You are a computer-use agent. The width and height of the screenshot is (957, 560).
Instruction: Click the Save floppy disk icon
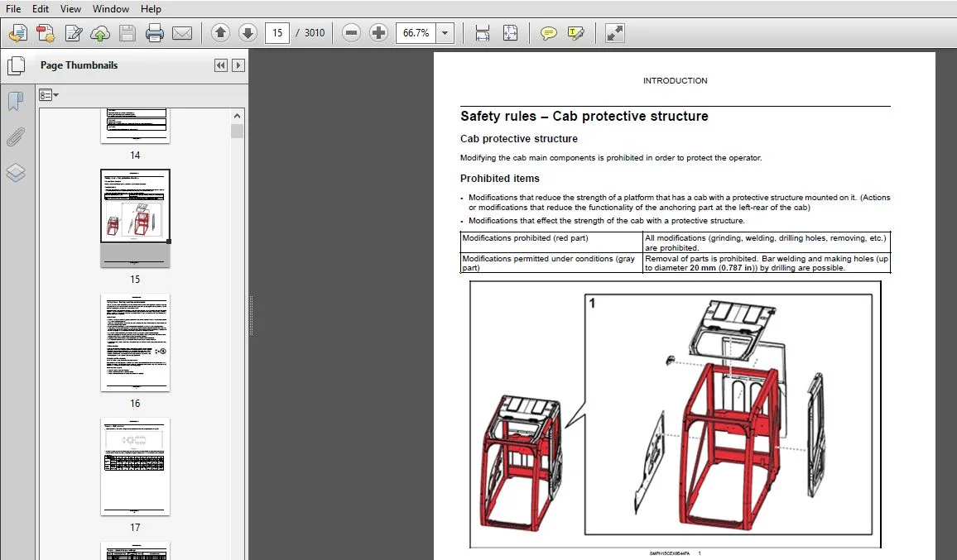[x=127, y=33]
